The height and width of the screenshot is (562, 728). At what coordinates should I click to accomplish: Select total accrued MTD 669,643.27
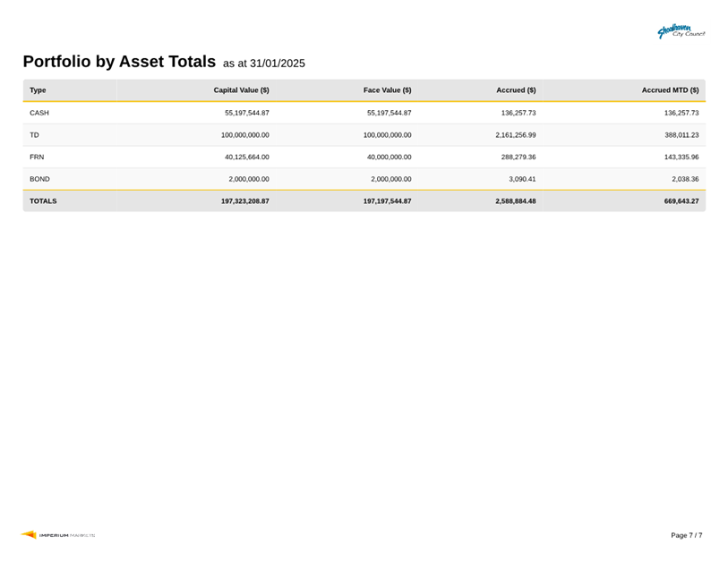point(675,201)
